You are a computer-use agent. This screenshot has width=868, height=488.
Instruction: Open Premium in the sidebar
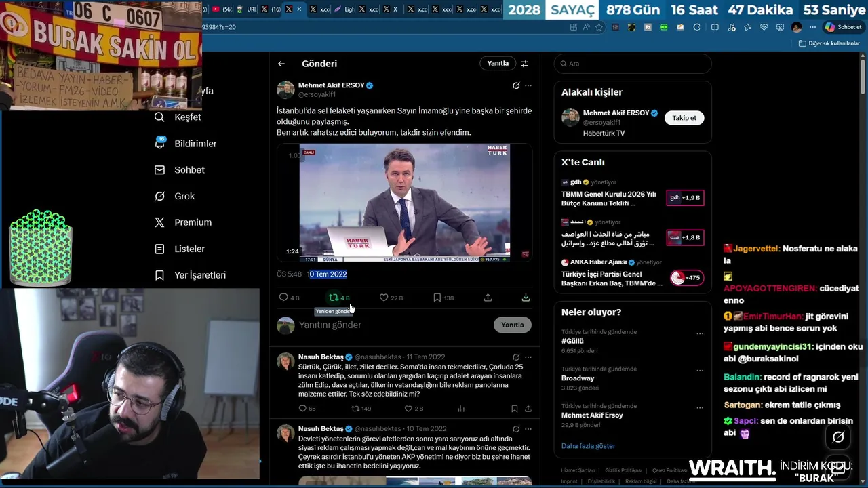(x=183, y=222)
